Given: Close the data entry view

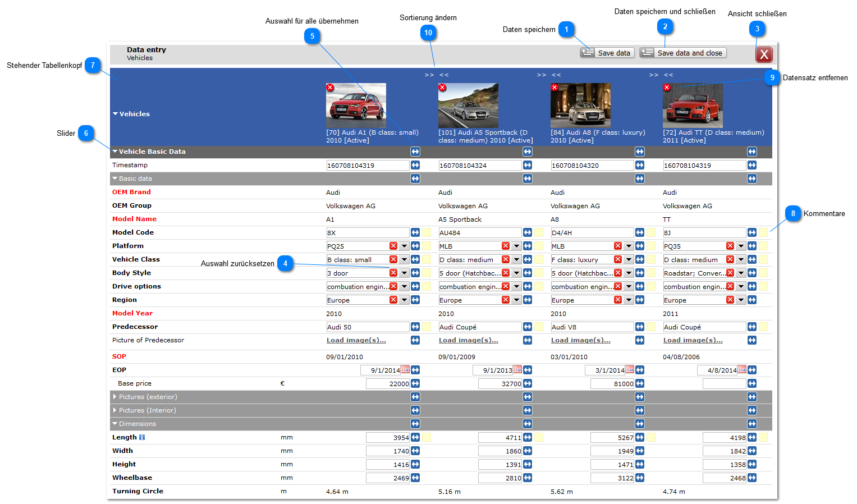Looking at the screenshot, I should pyautogui.click(x=764, y=54).
